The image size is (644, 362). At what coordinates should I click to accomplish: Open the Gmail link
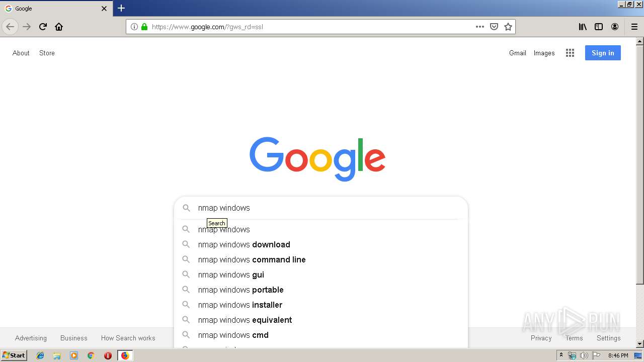pyautogui.click(x=517, y=53)
